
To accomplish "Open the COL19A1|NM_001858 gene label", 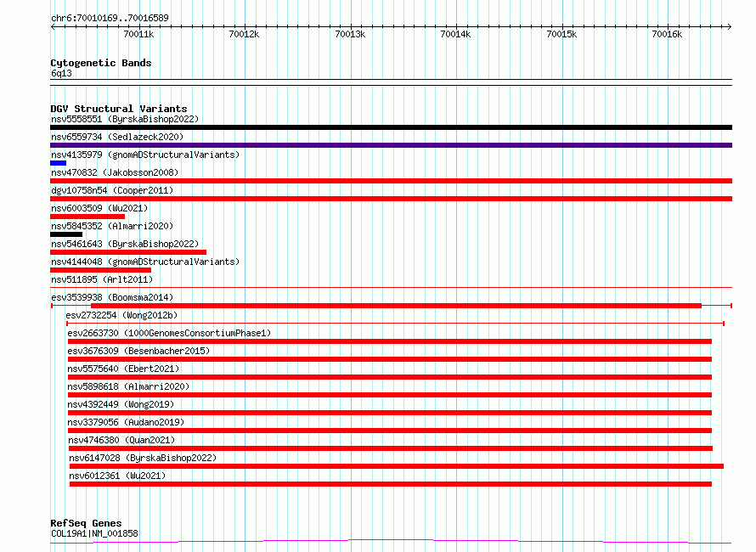I will [94, 533].
